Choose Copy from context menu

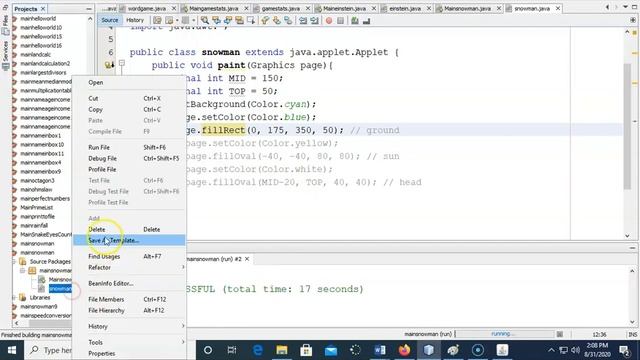point(129,109)
